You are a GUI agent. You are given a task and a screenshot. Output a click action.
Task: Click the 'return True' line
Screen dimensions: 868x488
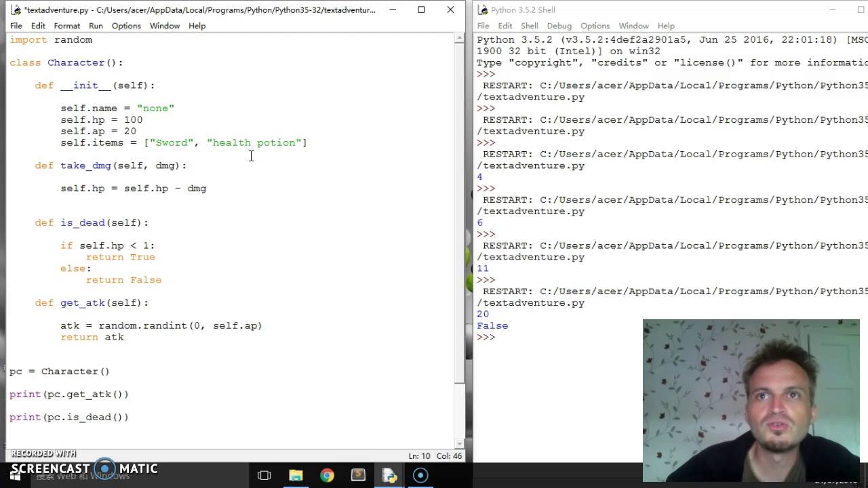pos(121,258)
